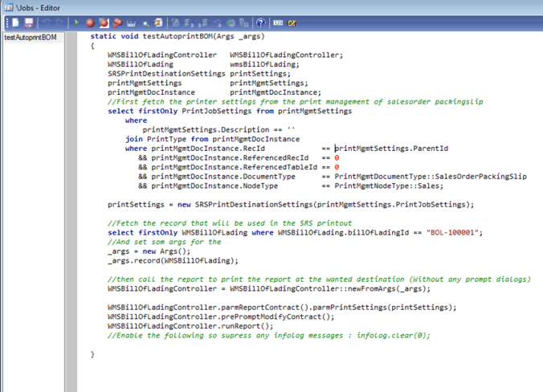The image size is (543, 392).
Task: Click the New document icon in toolbar
Action: [15, 23]
